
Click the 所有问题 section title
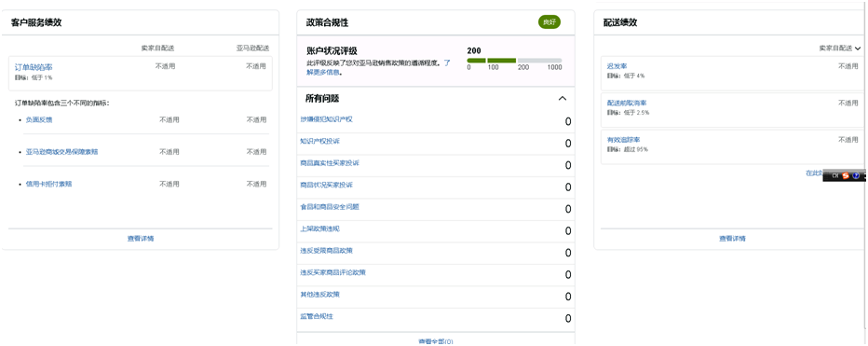[x=323, y=98]
